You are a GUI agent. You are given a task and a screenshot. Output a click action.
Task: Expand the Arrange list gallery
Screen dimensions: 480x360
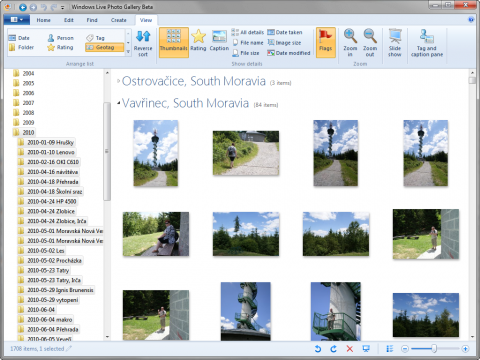click(x=128, y=52)
